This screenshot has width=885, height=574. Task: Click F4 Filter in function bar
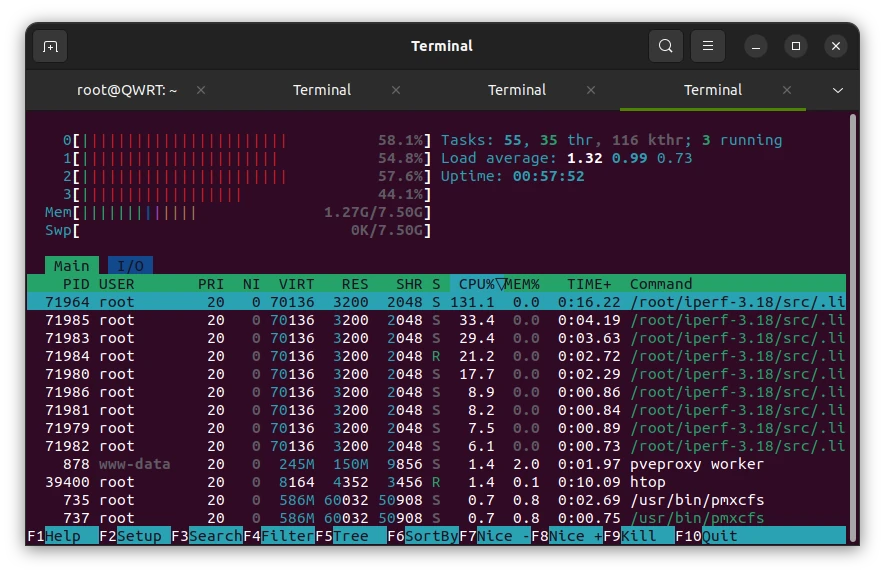279,536
